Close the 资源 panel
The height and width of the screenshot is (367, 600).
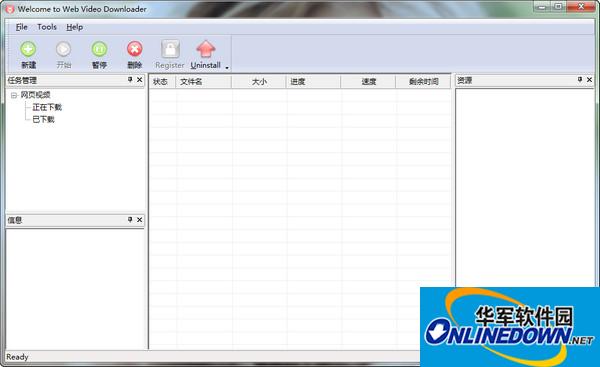[589, 80]
